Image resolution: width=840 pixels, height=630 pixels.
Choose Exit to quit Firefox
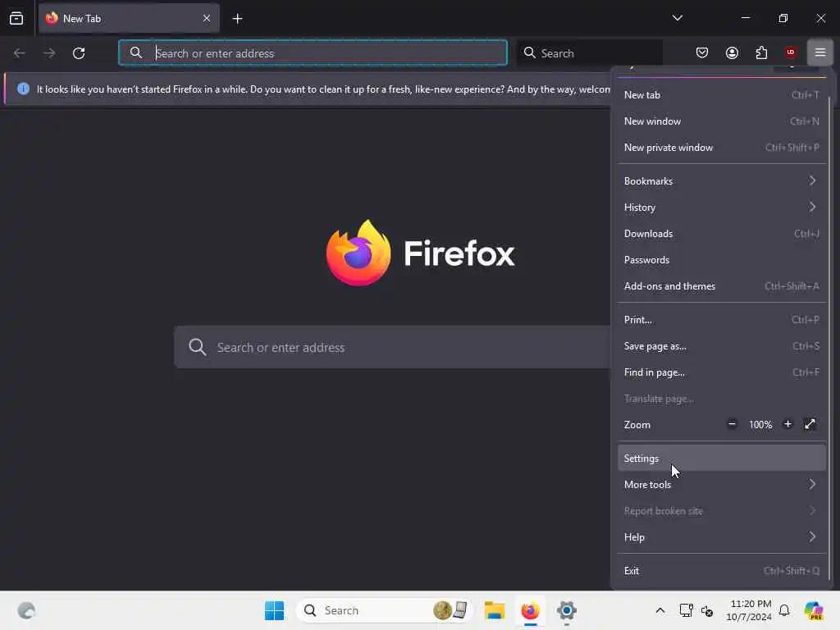click(721, 571)
